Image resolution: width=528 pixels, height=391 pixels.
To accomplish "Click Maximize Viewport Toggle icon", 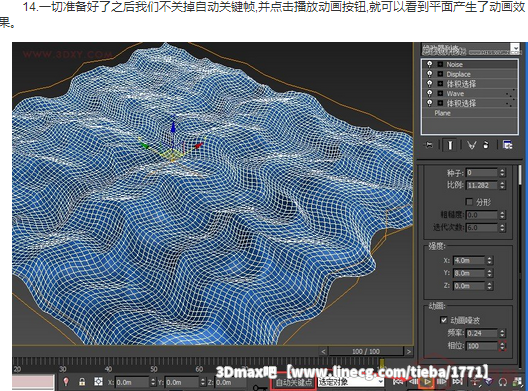I will click(517, 382).
